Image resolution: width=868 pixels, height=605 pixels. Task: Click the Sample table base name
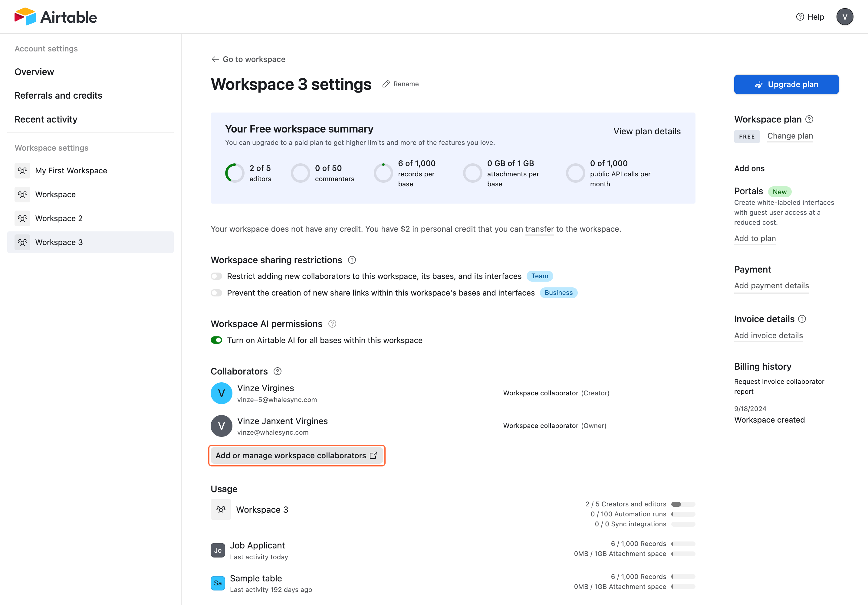point(256,578)
